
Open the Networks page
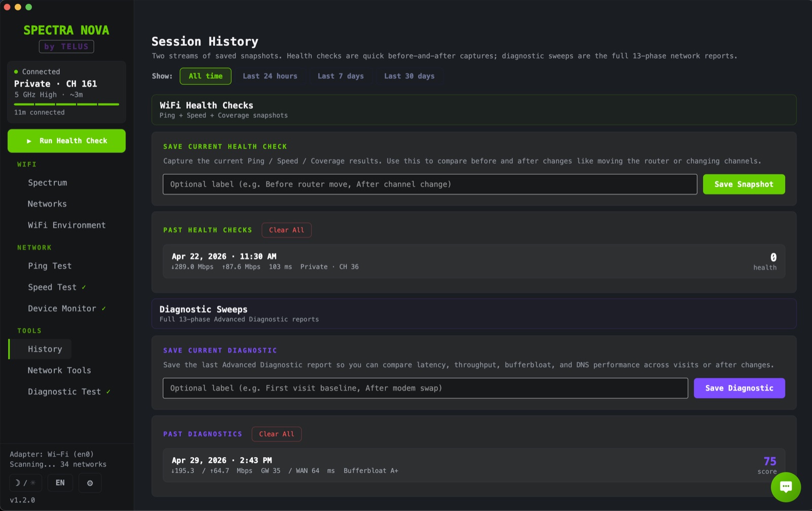pos(47,204)
